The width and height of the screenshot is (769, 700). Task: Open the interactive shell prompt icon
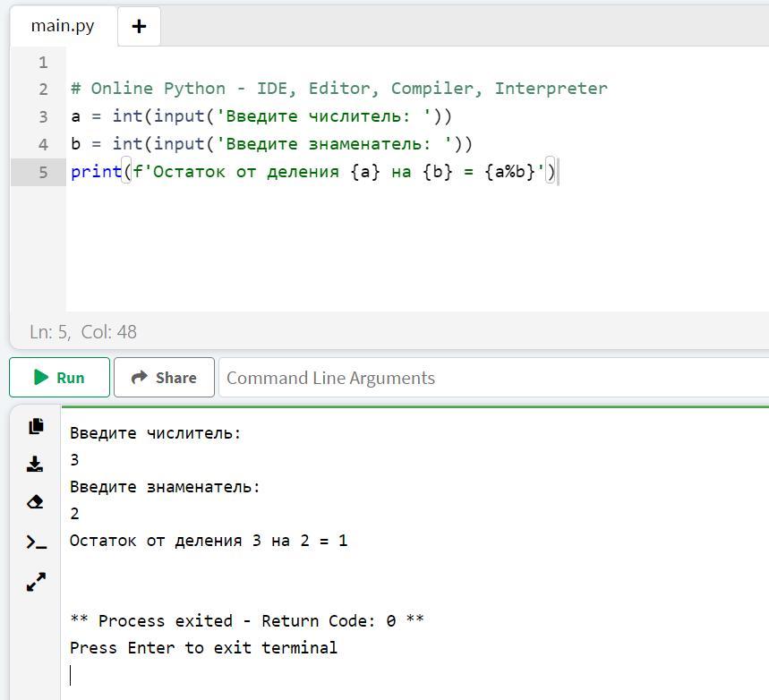tap(37, 542)
